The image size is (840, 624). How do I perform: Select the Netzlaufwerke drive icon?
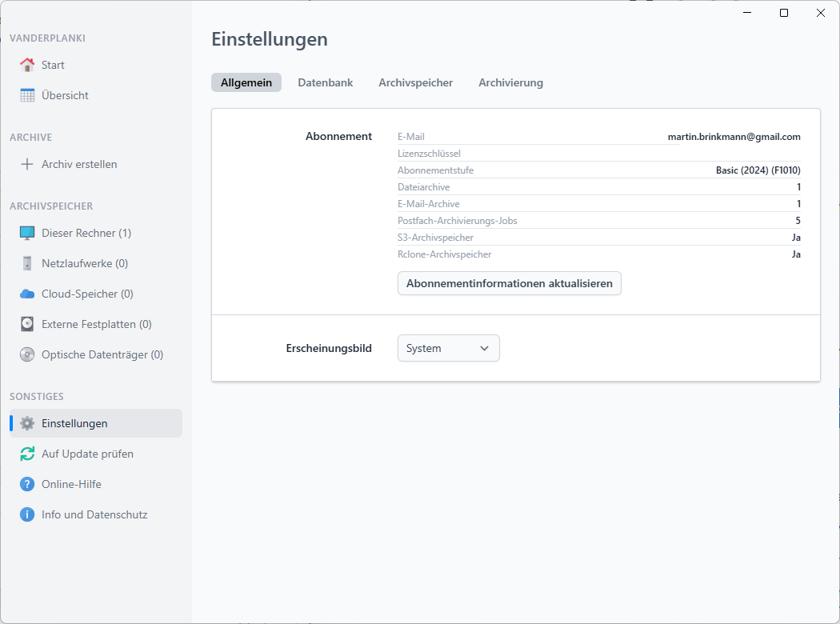pyautogui.click(x=27, y=262)
